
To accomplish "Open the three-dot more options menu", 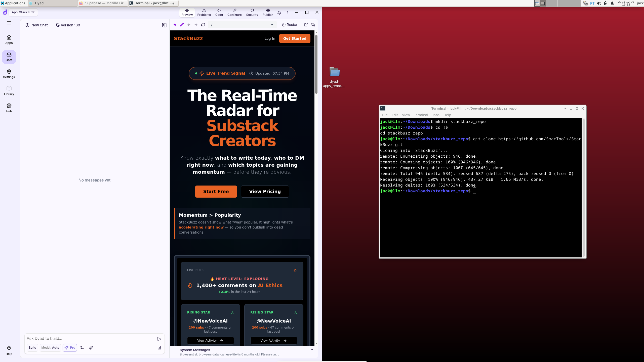I will point(287,13).
